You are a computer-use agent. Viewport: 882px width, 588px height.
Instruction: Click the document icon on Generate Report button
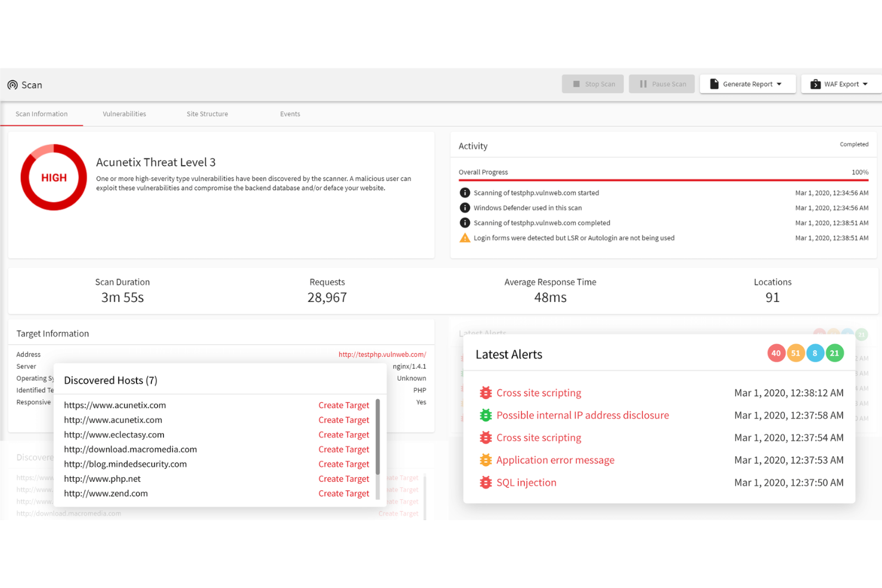click(x=715, y=84)
